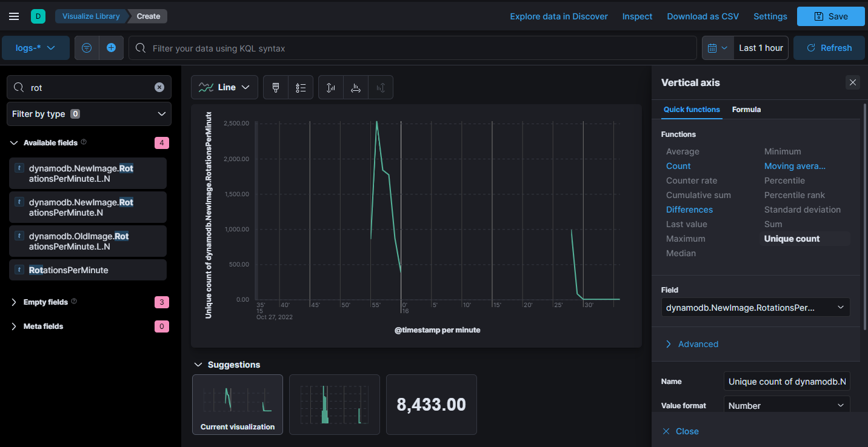This screenshot has height=447, width=868.
Task: Click the Refresh button
Action: [x=829, y=48]
